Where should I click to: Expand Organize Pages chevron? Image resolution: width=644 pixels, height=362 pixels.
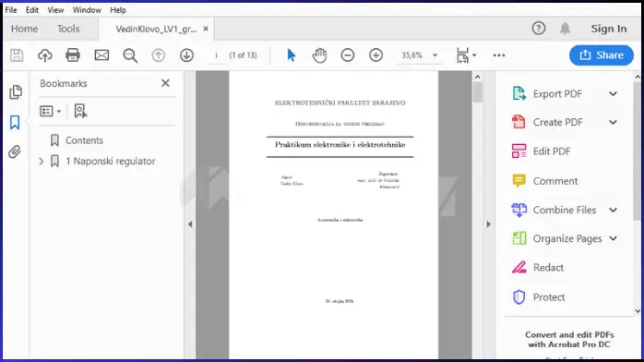pos(613,238)
